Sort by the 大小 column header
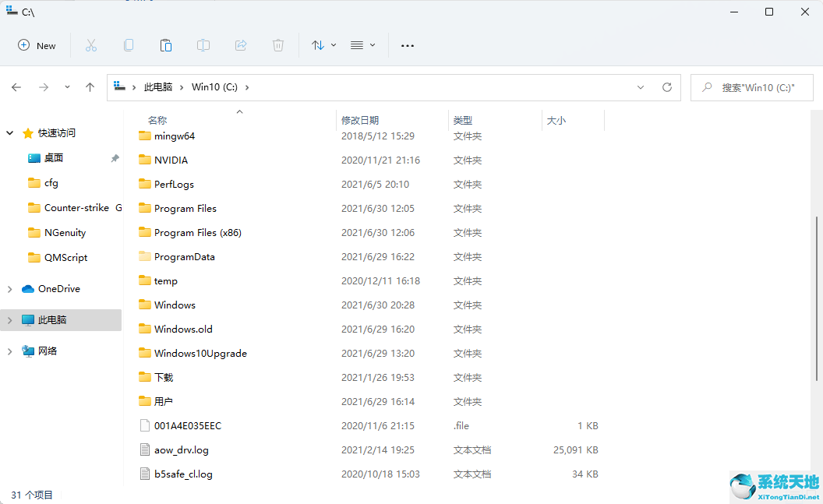823x504 pixels. [556, 120]
